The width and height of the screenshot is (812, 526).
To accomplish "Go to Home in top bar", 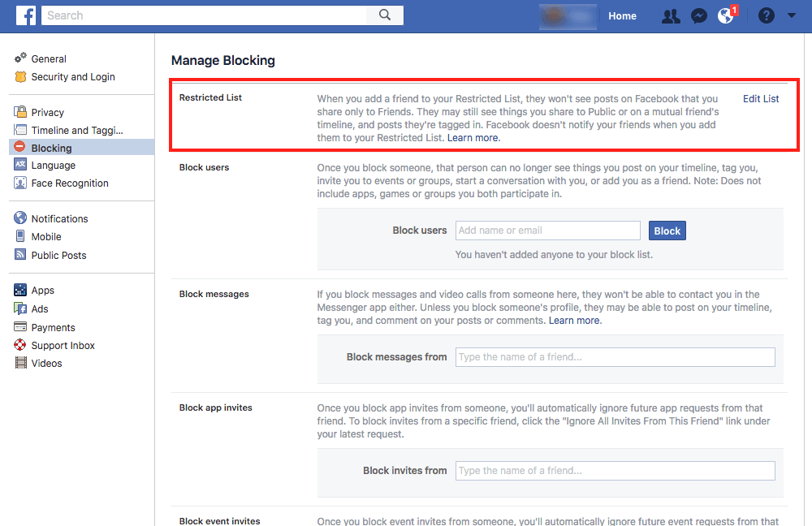I will click(622, 16).
